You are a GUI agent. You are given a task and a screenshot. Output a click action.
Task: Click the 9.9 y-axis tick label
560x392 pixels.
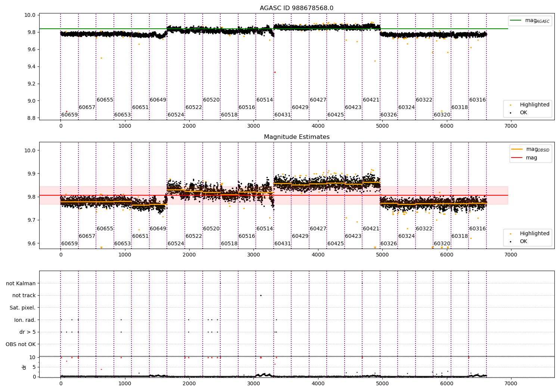point(32,174)
